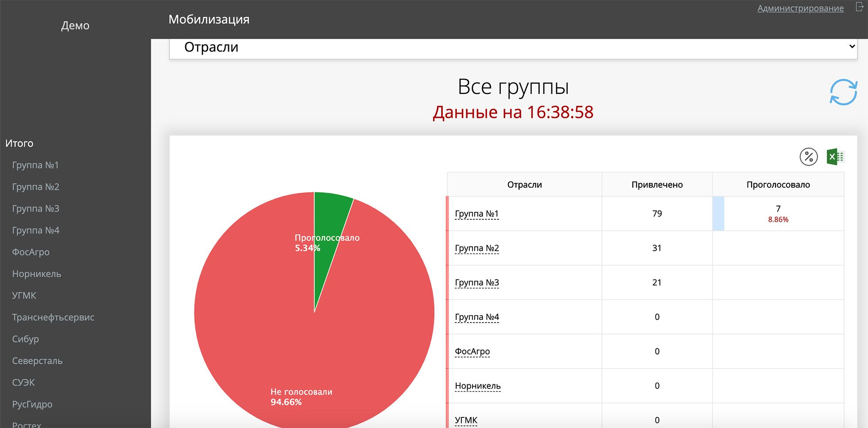This screenshot has height=428, width=868.
Task: Expand Группа №1 in the results table
Action: [477, 213]
